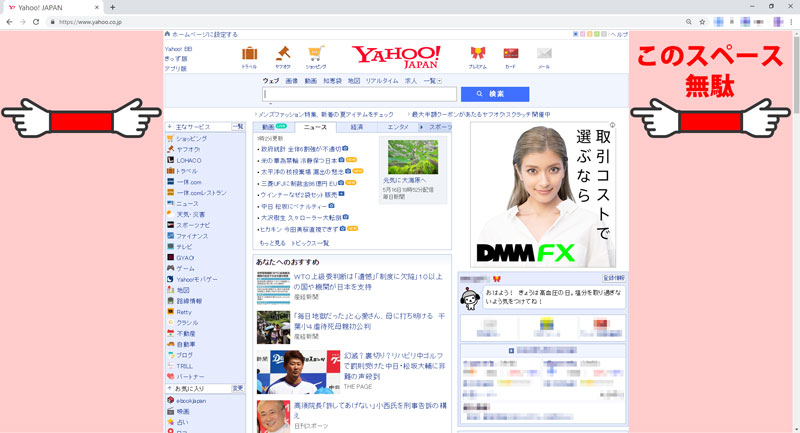
Task: Click the ゲーム controller sidebar icon
Action: [x=170, y=268]
